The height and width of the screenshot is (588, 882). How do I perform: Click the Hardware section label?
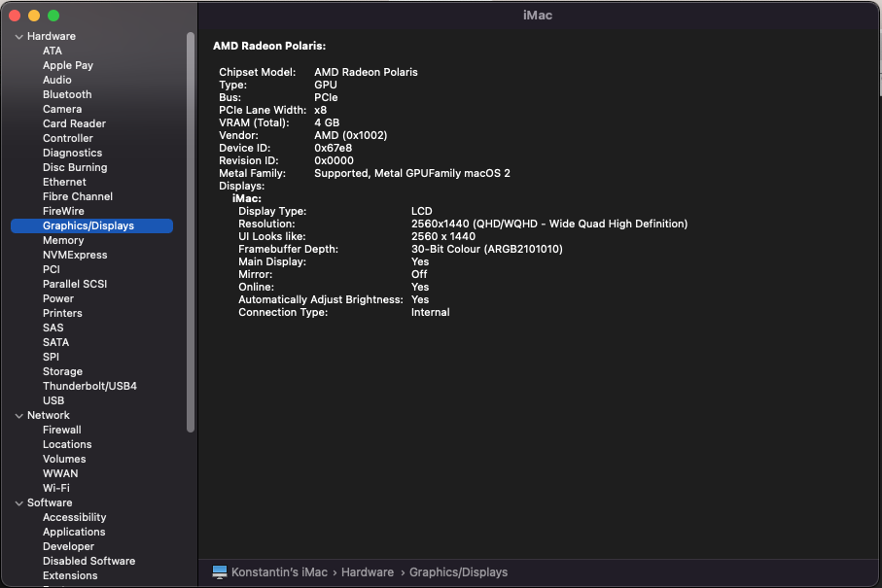click(52, 37)
